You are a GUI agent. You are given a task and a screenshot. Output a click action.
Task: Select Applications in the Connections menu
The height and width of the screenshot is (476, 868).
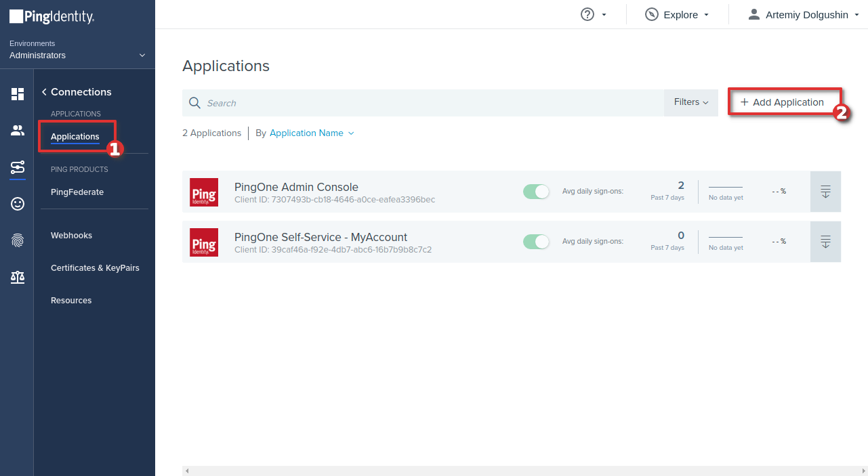[x=75, y=137]
